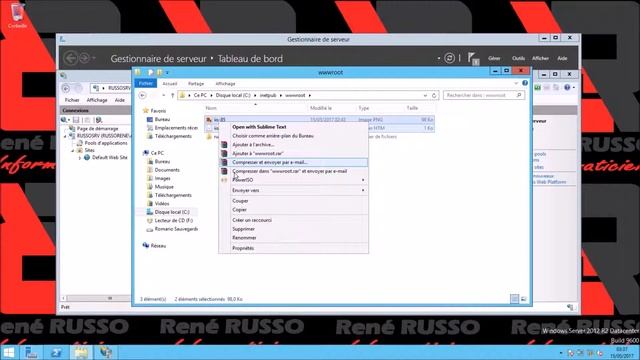Select Pools d'applications in IIS tree
Viewport: 640px width, 360px height.
click(106, 143)
